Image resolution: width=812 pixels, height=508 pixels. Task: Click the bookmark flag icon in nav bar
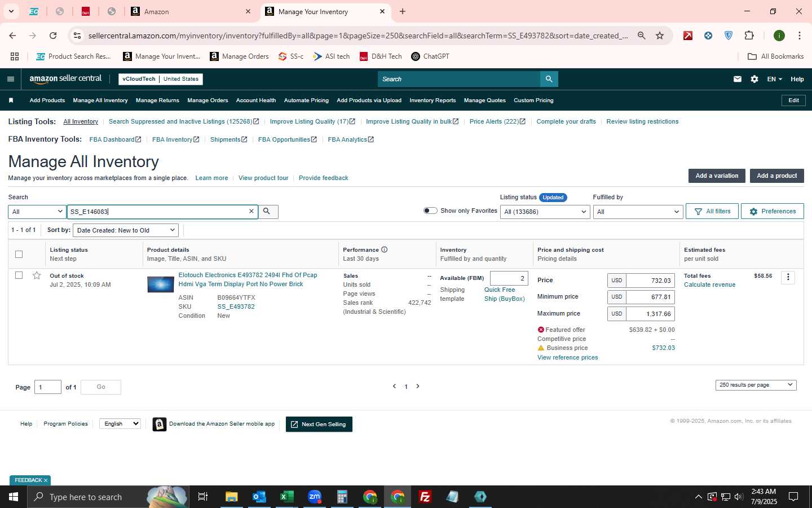point(11,100)
